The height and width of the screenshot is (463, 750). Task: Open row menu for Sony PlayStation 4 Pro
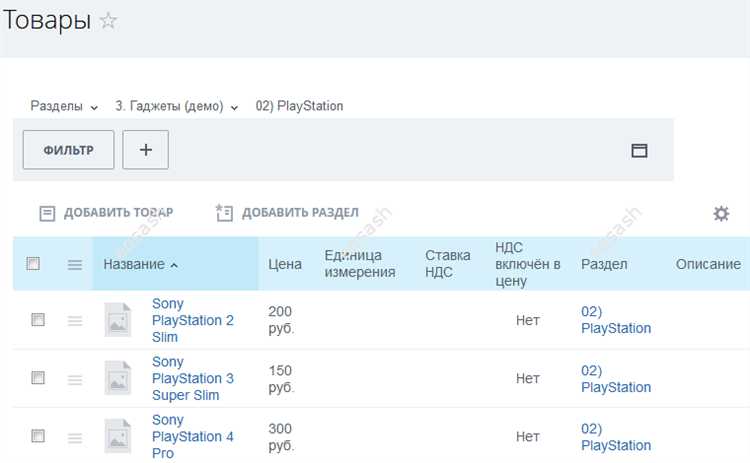tap(75, 438)
